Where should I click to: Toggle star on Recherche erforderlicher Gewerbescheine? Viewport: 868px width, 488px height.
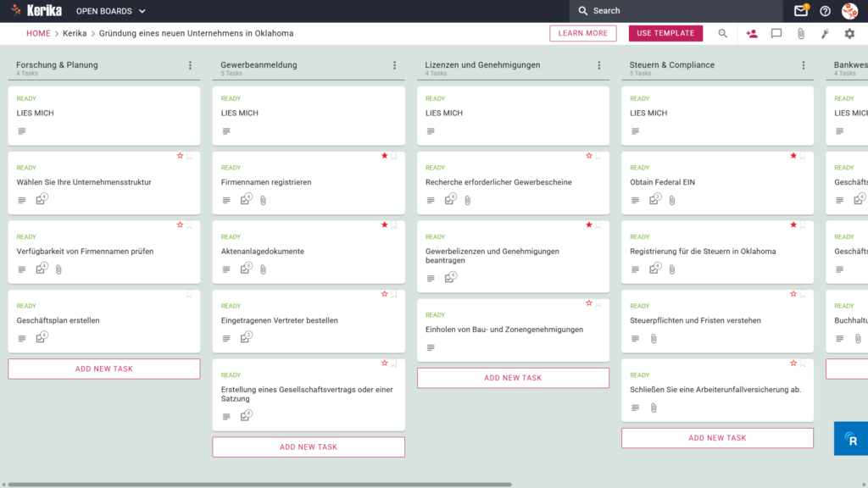588,156
